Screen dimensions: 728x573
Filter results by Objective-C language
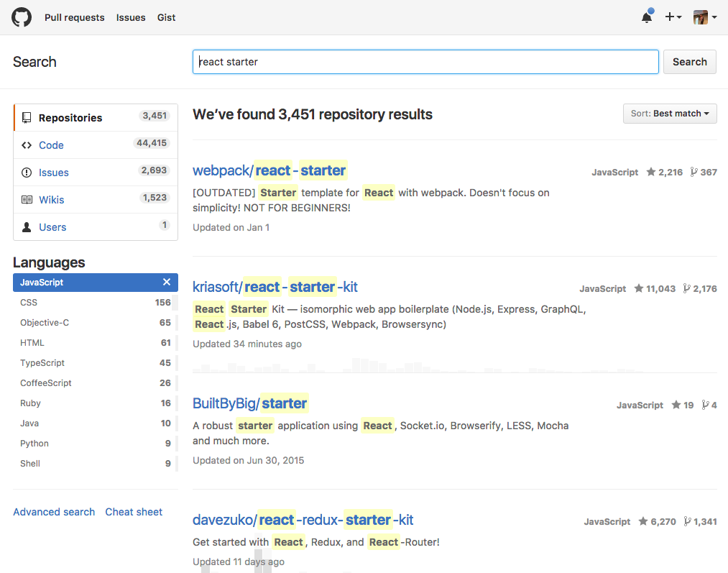(95, 322)
